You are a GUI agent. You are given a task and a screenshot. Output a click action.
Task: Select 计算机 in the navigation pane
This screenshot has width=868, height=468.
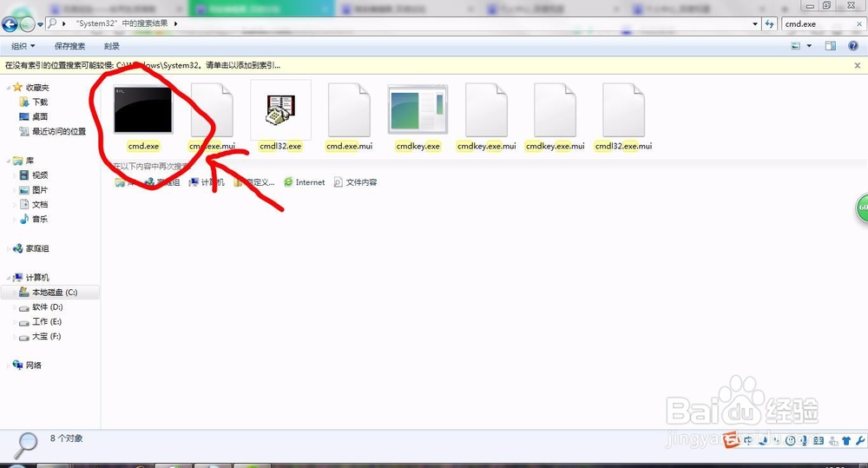coord(37,278)
